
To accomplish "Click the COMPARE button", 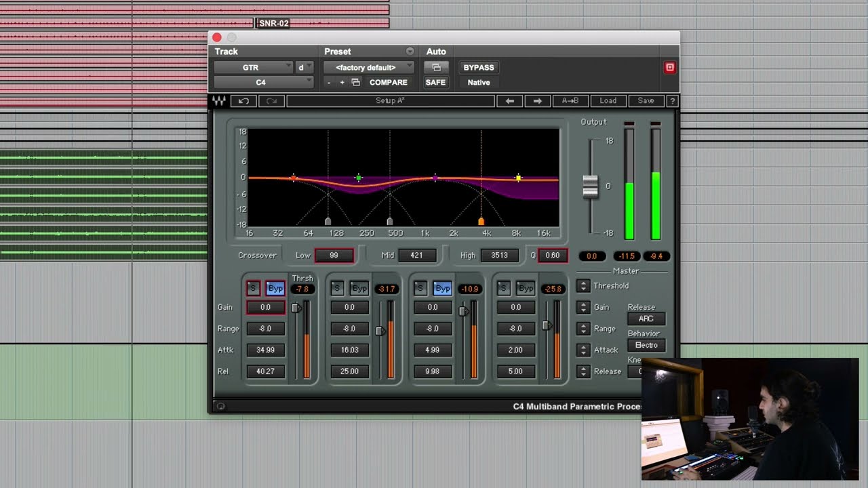I will click(x=389, y=82).
